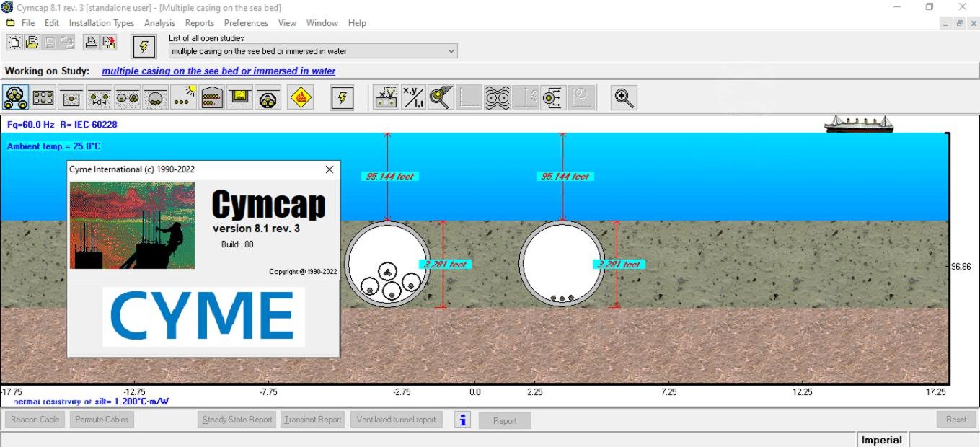The width and height of the screenshot is (980, 447).
Task: Click the Ventilated tunnel report button
Action: 396,420
